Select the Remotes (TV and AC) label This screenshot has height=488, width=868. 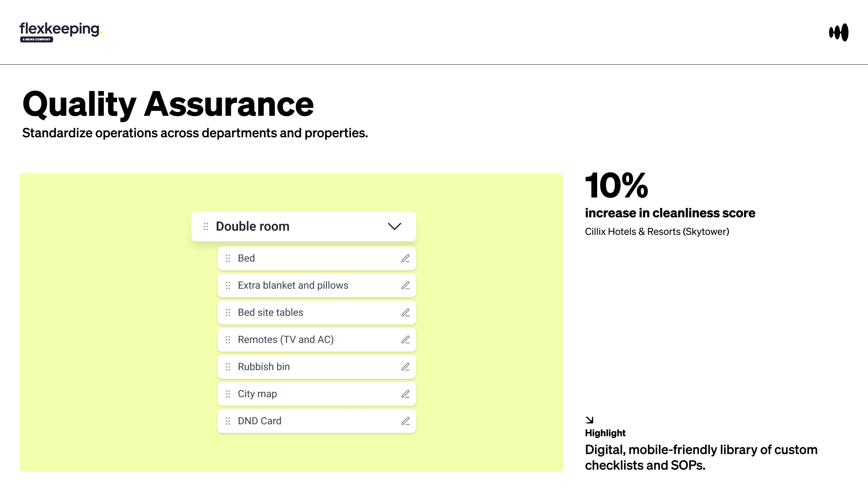pos(286,339)
